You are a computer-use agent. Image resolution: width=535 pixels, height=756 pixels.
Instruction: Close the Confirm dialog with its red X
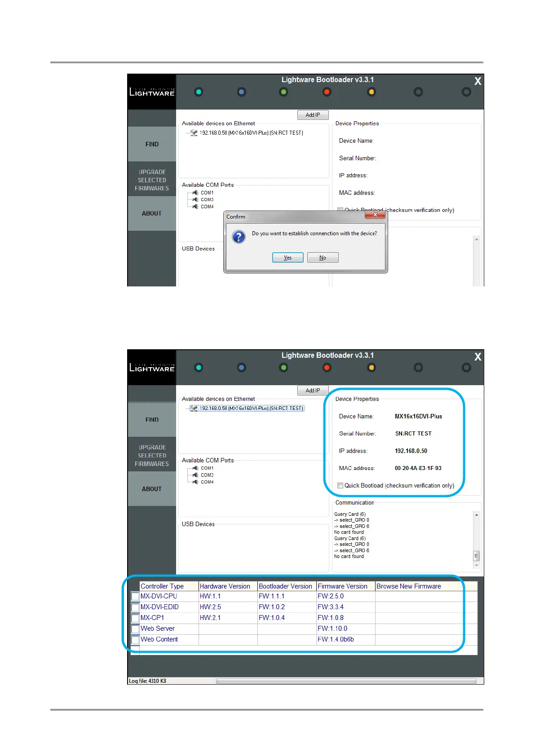pyautogui.click(x=375, y=215)
